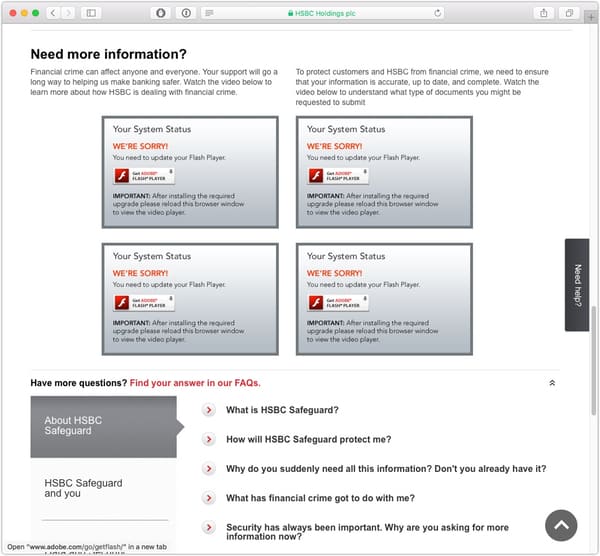600x556 pixels.
Task: Get Adobe Flash Player in the top-left video box
Action: tap(145, 176)
